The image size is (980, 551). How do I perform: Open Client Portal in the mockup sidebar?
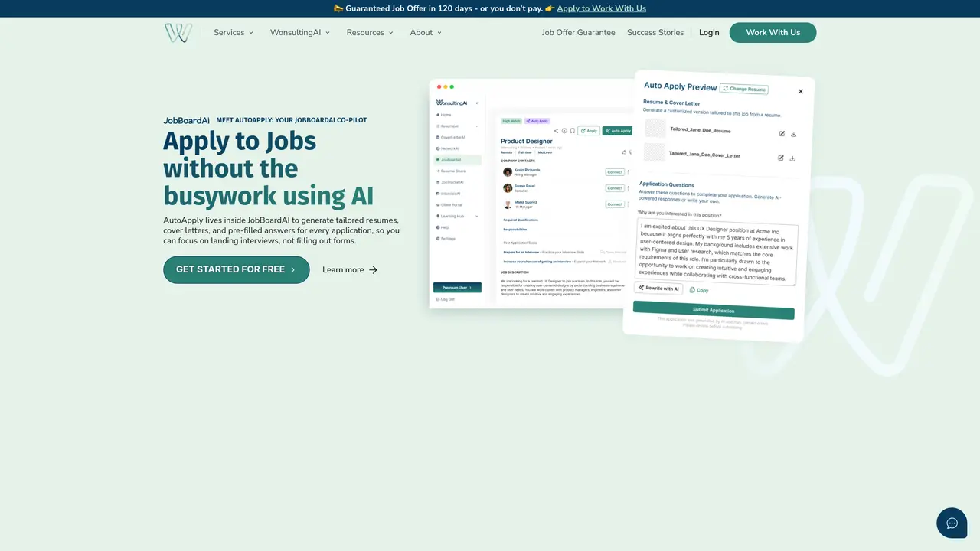tap(449, 205)
